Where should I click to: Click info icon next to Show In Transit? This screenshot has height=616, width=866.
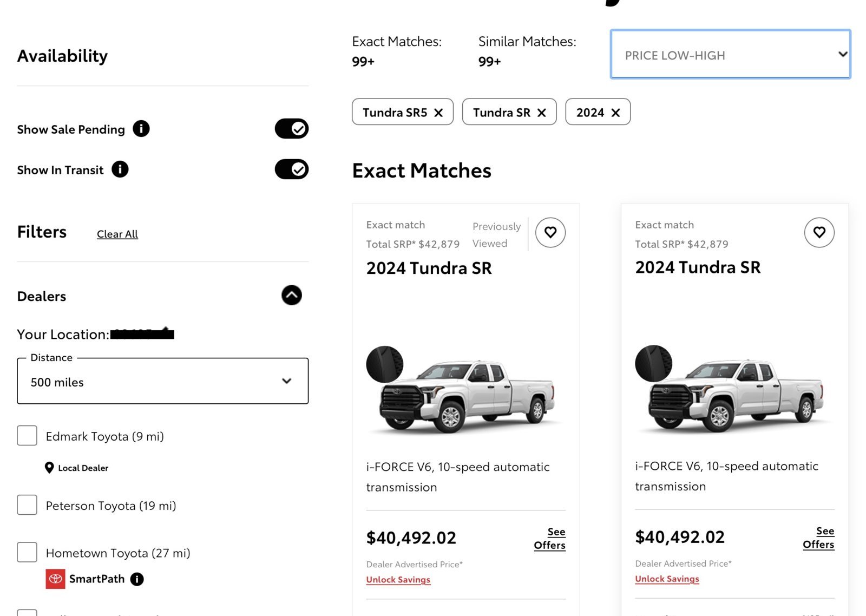(x=120, y=169)
